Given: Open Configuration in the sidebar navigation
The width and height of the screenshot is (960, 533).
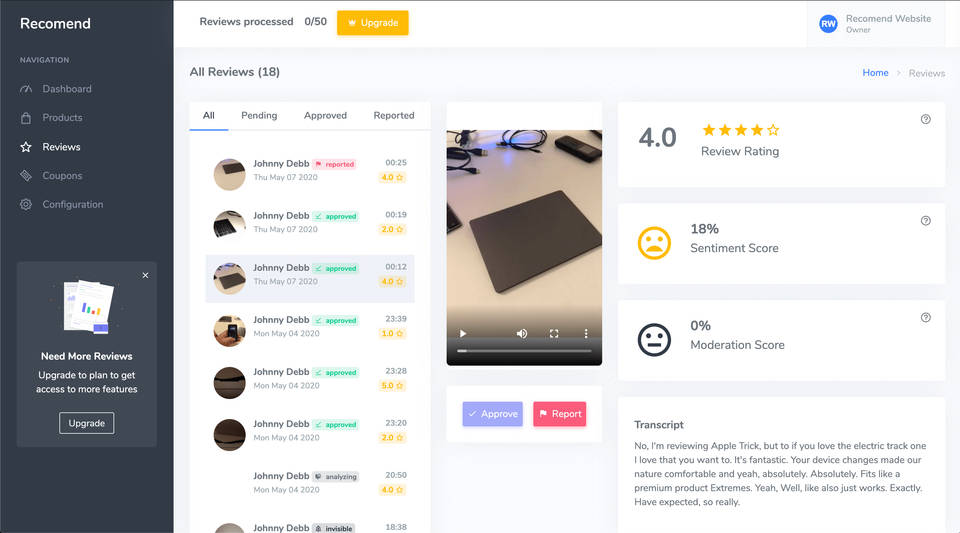Looking at the screenshot, I should pos(72,204).
